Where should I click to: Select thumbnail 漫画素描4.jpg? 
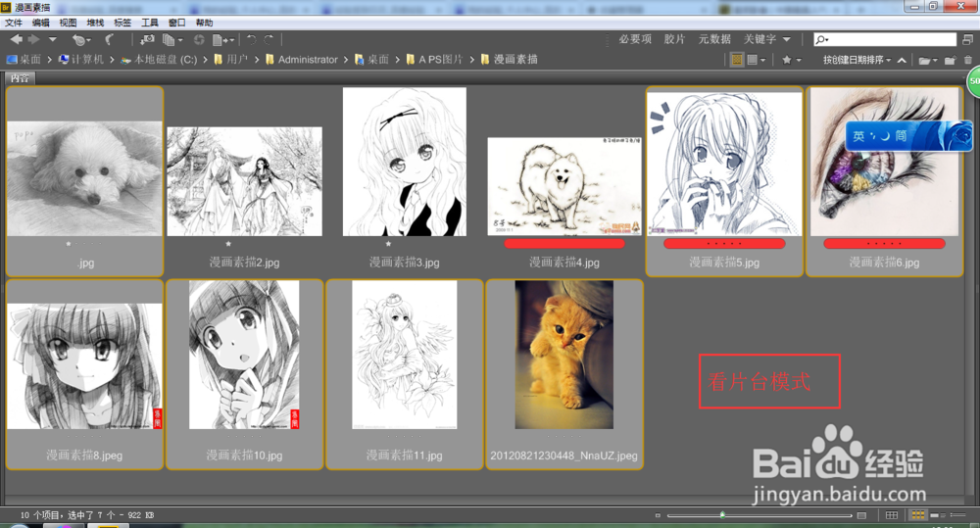click(564, 186)
